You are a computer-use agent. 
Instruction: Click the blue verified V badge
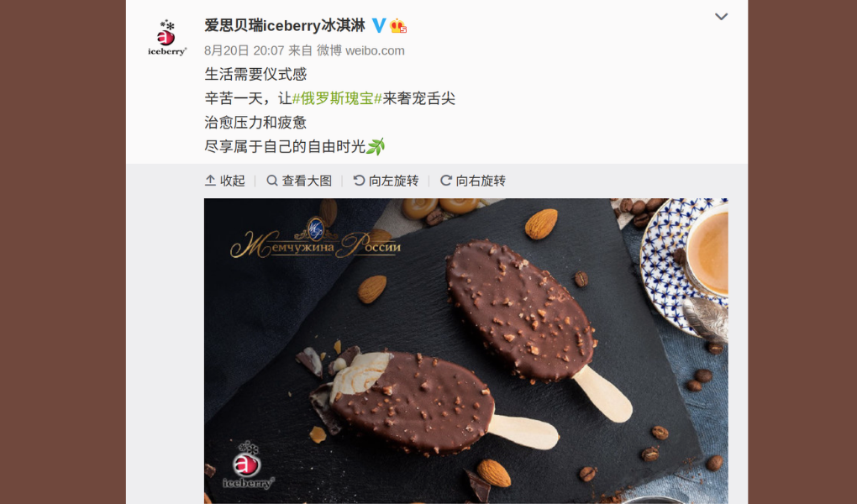pyautogui.click(x=379, y=25)
